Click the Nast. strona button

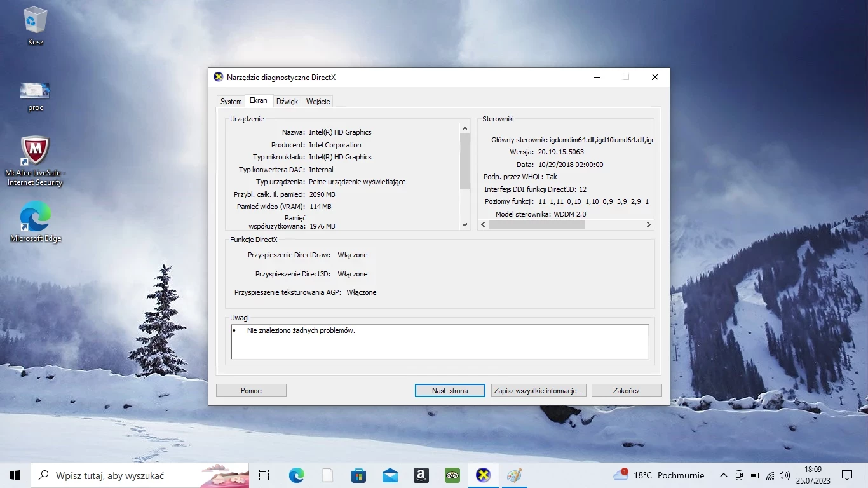tap(450, 391)
